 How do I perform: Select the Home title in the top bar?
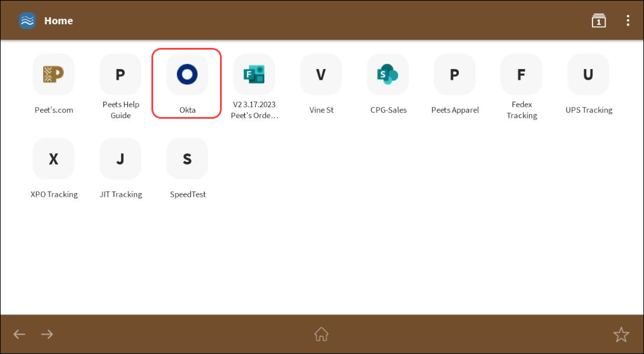tap(59, 20)
